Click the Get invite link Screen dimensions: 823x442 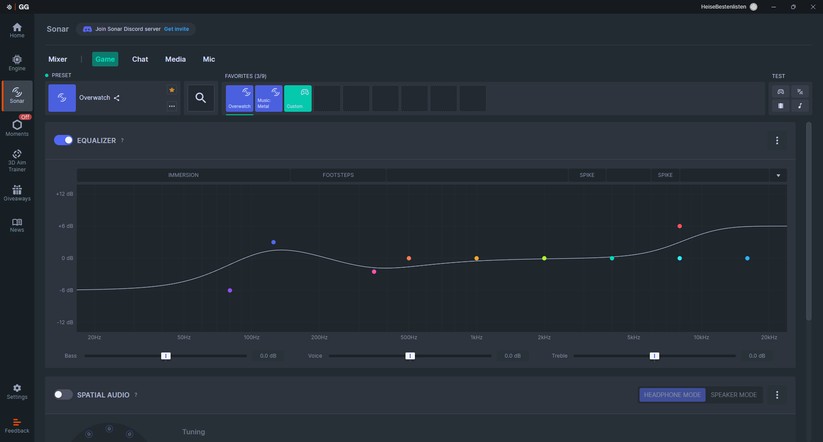pyautogui.click(x=176, y=29)
